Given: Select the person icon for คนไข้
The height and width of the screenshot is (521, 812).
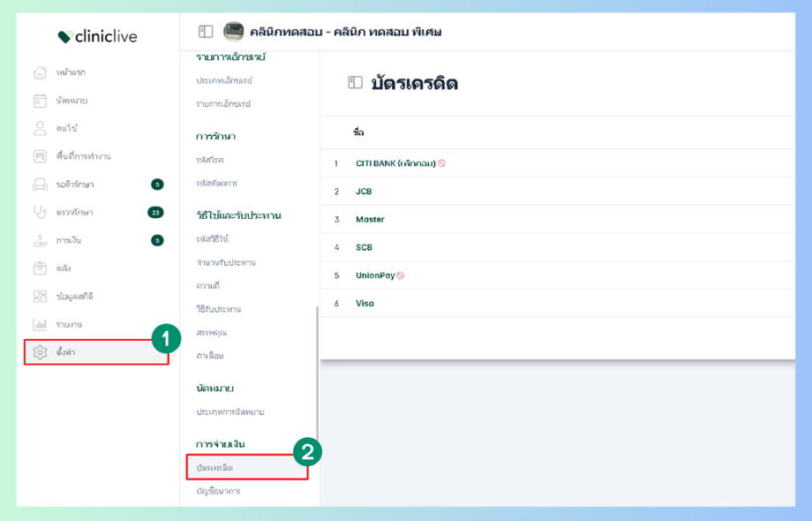Looking at the screenshot, I should pyautogui.click(x=40, y=128).
